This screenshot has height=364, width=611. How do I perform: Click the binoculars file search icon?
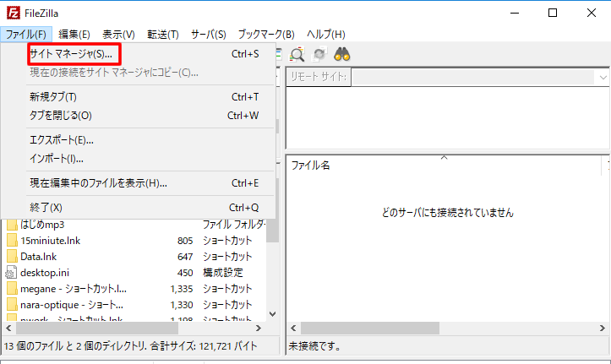342,54
